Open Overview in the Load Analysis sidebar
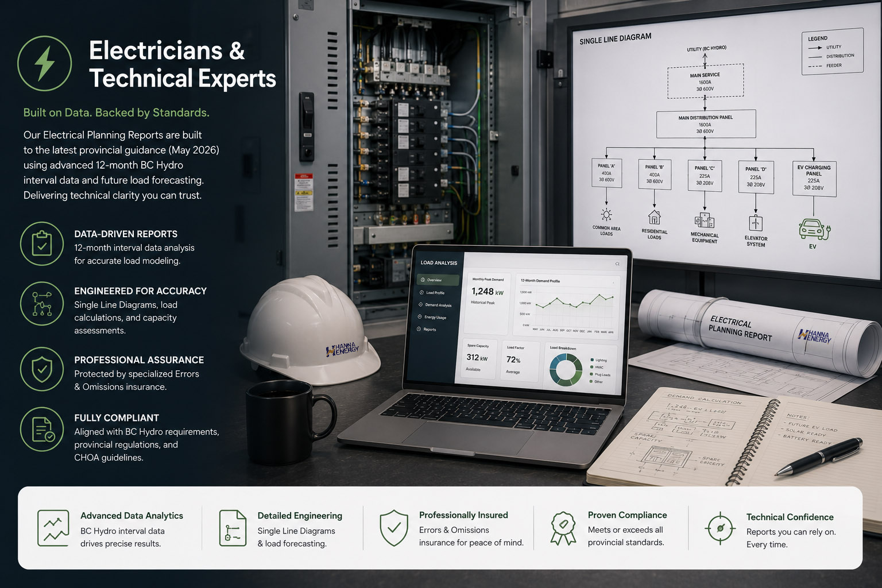Screen dimensions: 882x588 pyautogui.click(x=438, y=280)
